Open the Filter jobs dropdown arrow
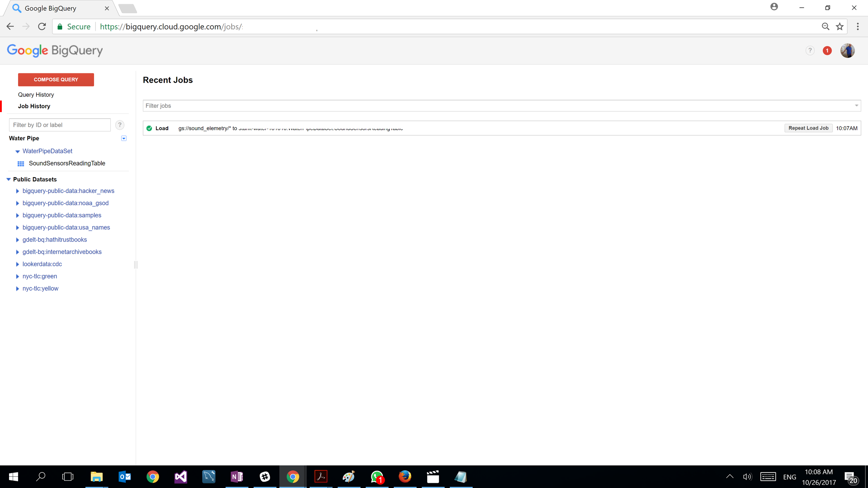868x488 pixels. point(856,106)
